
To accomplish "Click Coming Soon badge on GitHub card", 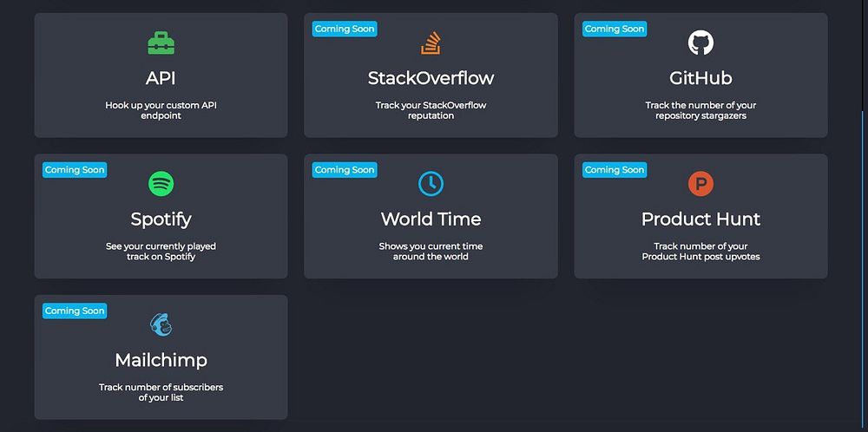I will (615, 29).
